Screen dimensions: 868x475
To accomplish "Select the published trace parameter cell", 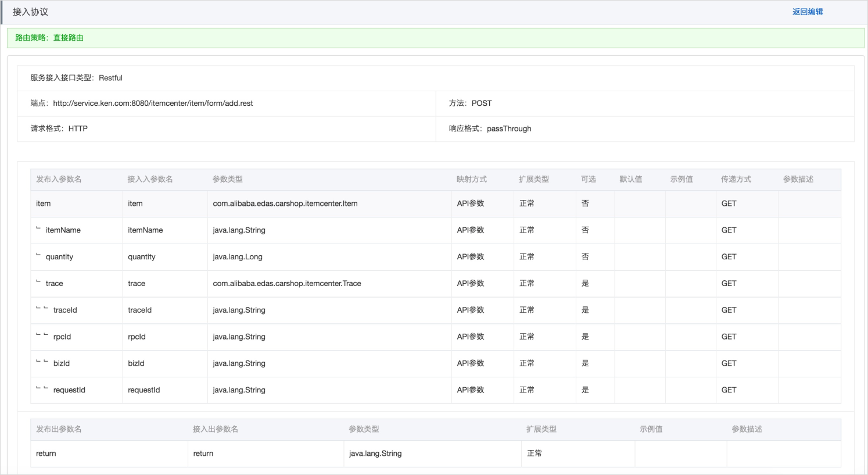I will coord(77,284).
